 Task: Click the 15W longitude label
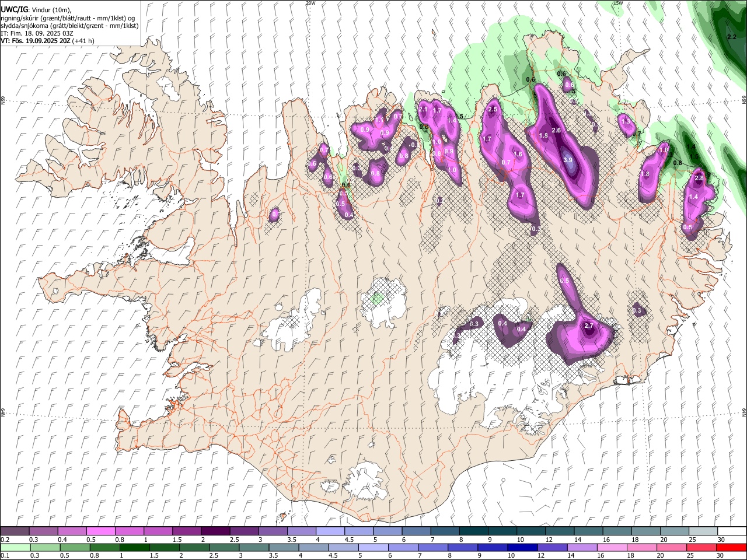[x=618, y=3]
